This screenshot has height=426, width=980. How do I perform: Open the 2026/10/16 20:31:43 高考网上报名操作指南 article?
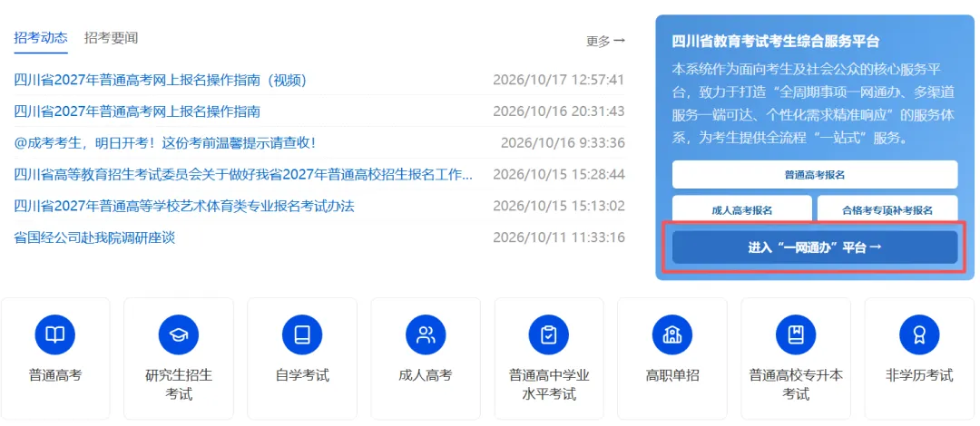(137, 111)
